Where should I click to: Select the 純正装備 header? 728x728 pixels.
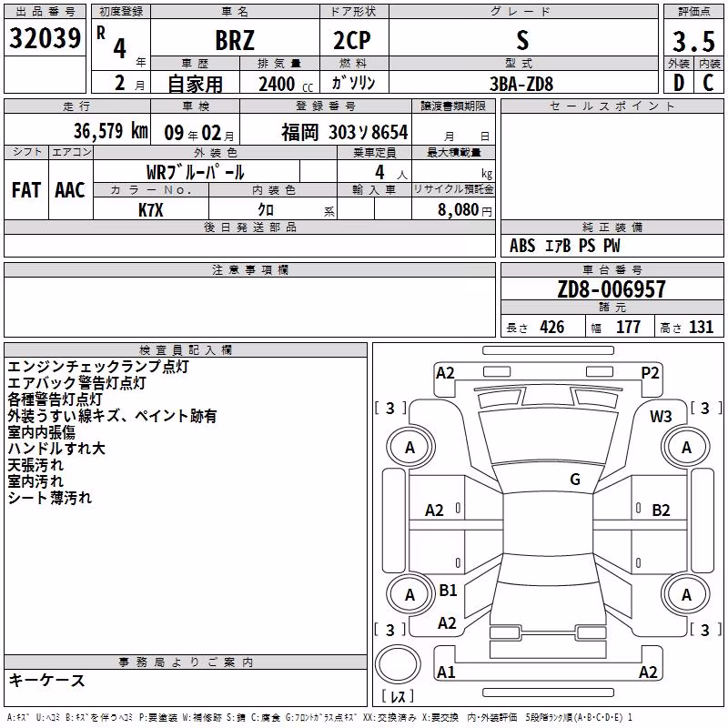tap(612, 227)
